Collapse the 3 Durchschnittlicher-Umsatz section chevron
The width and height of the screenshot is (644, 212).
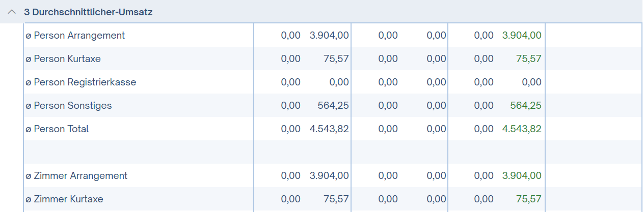pyautogui.click(x=12, y=12)
